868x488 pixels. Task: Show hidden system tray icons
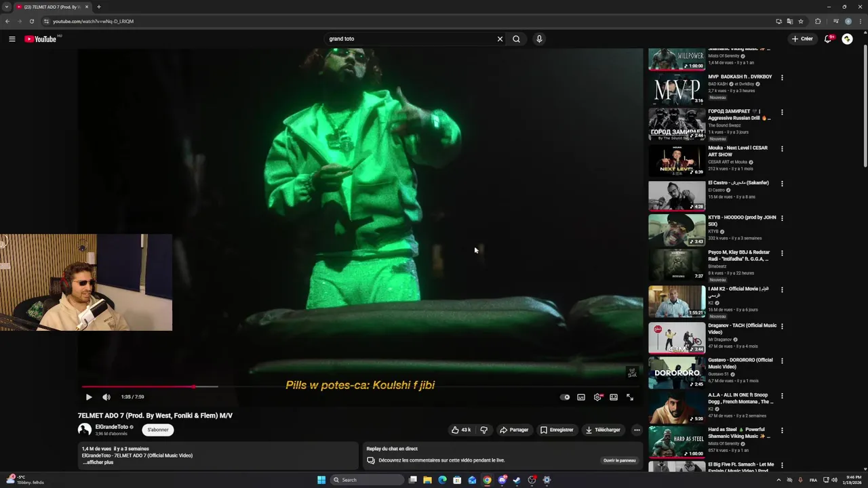coord(779,480)
